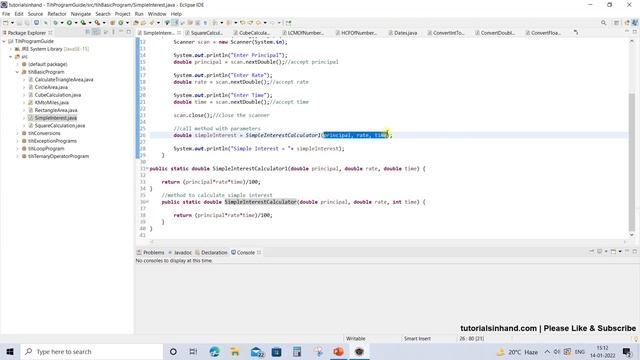Click the New file toolbar icon
This screenshot has height=360, width=640.
(x=6, y=23)
